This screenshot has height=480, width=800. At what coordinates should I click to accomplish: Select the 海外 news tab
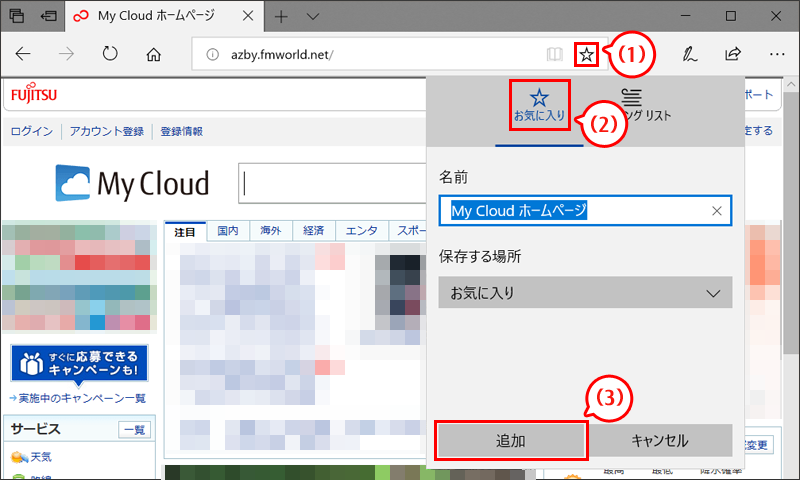[271, 231]
